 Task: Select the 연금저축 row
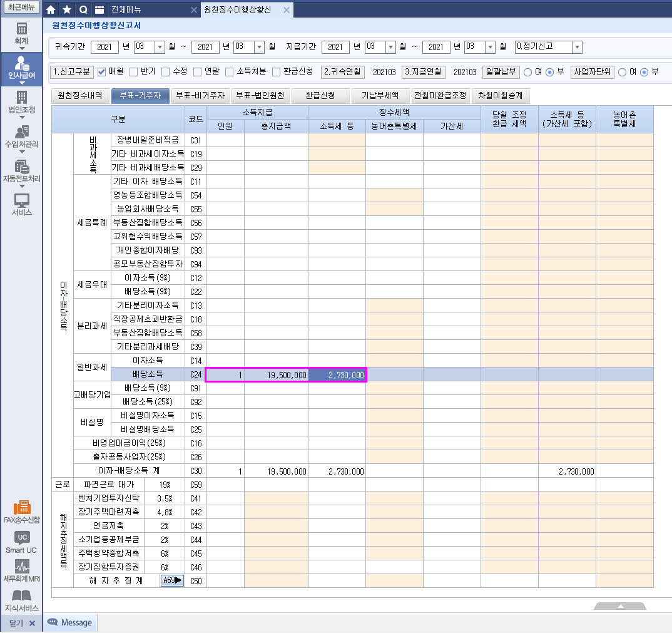(109, 525)
